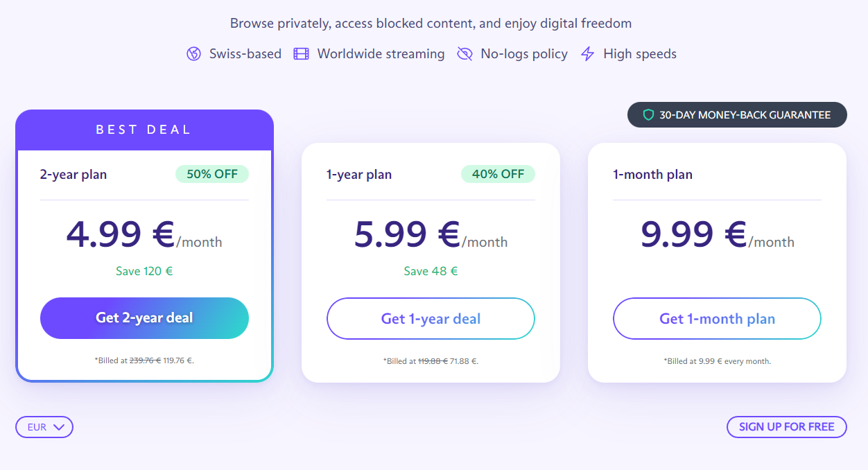868x470 pixels.
Task: Click the No-logs policy crossed-eye icon
Action: click(465, 54)
